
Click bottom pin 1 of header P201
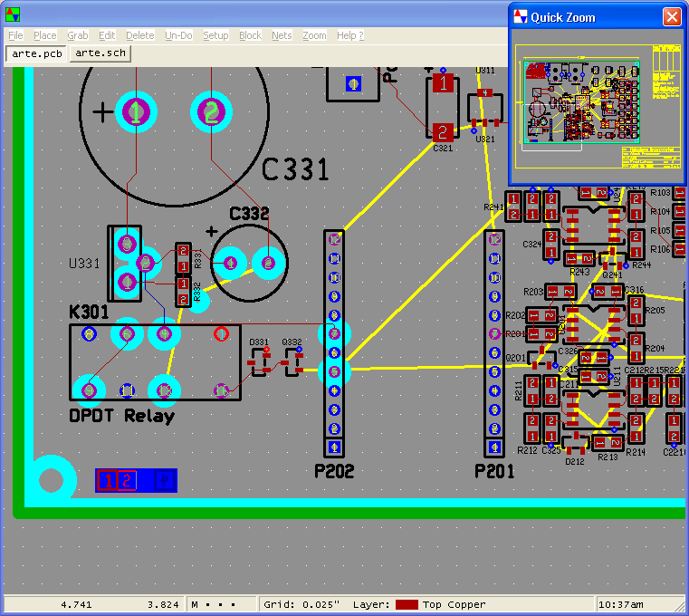pyautogui.click(x=494, y=448)
